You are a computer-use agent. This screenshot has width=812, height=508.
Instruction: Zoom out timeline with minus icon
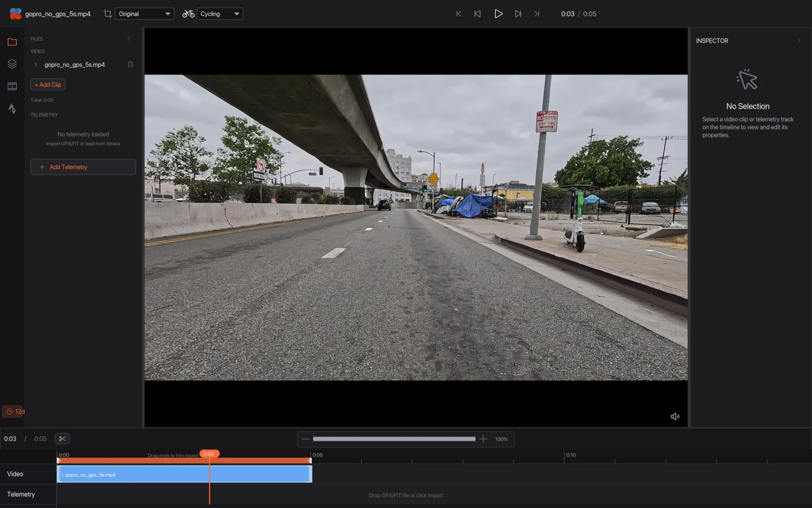pos(306,439)
